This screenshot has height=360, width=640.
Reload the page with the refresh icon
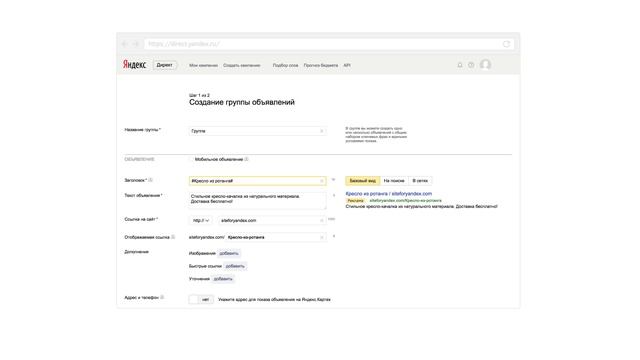click(x=506, y=44)
